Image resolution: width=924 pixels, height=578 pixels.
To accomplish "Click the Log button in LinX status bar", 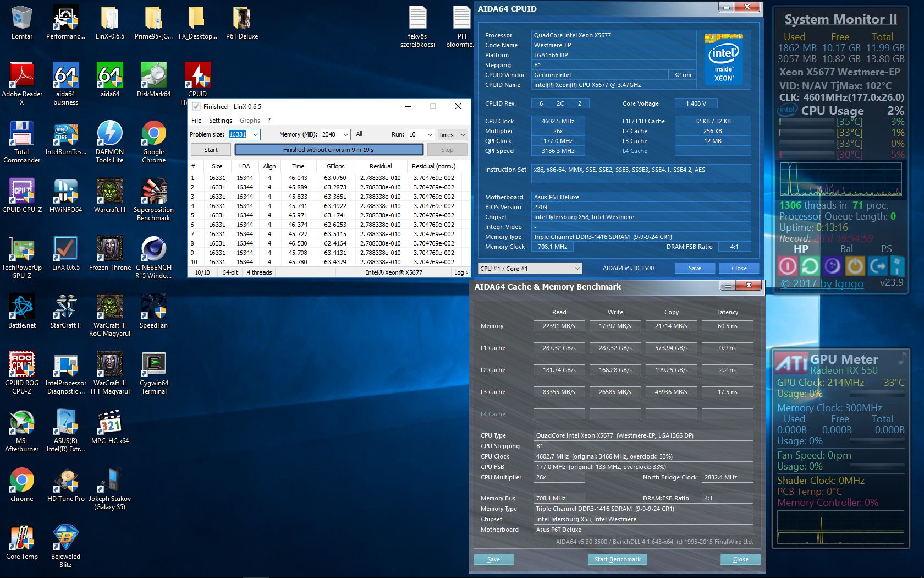I will pos(461,272).
